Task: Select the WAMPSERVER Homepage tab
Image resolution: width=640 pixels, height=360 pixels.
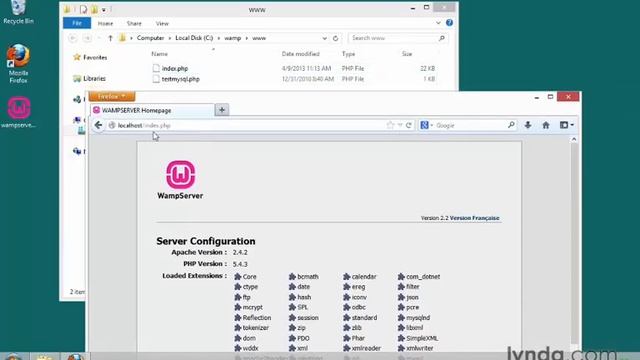Action: tap(152, 110)
